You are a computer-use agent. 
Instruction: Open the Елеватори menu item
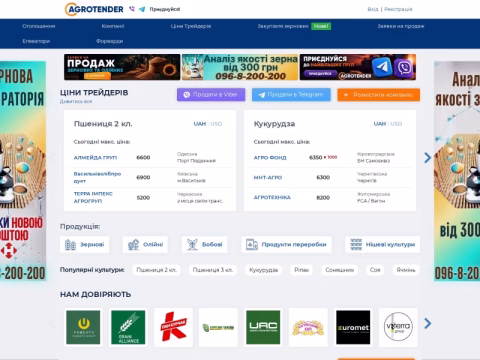click(36, 41)
